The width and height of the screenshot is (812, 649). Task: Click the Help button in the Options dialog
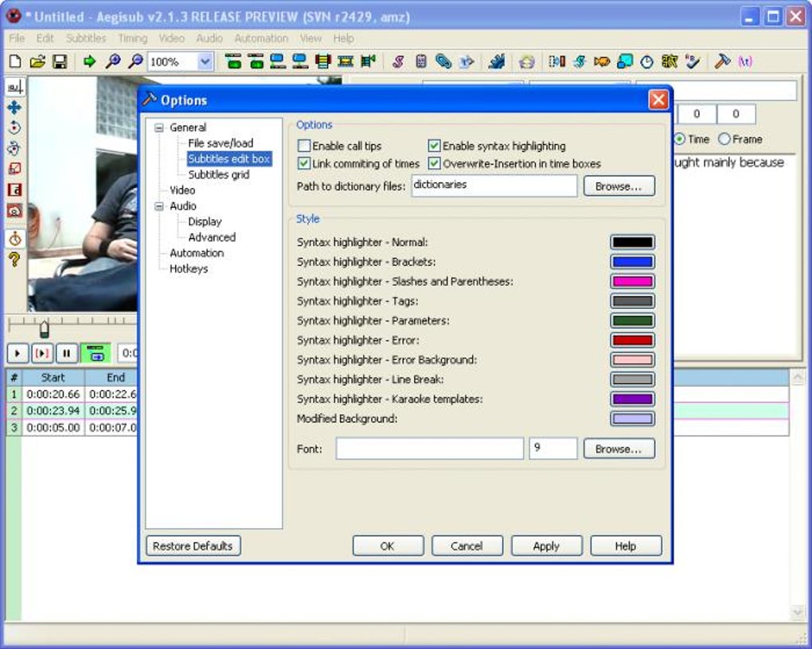coord(626,546)
